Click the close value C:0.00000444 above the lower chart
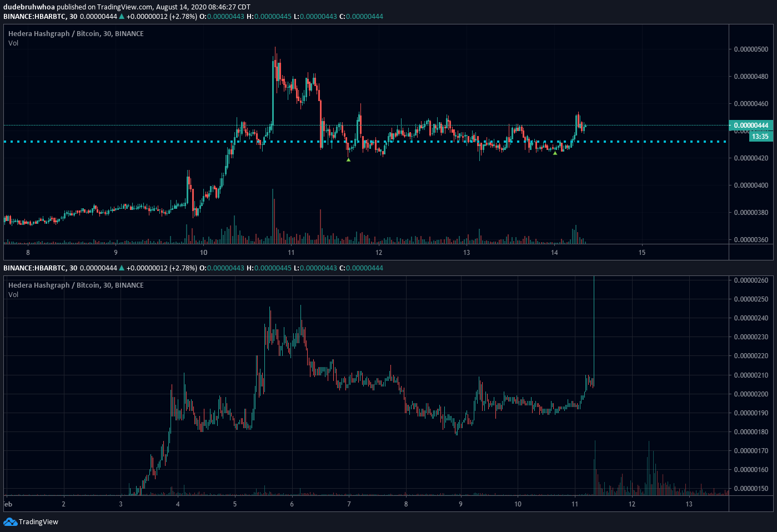This screenshot has width=777, height=532. 361,268
